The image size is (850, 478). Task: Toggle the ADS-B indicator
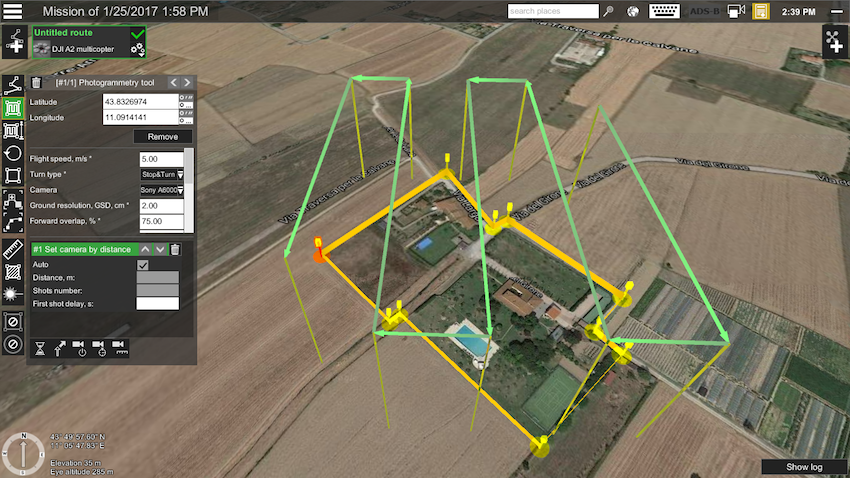click(704, 11)
